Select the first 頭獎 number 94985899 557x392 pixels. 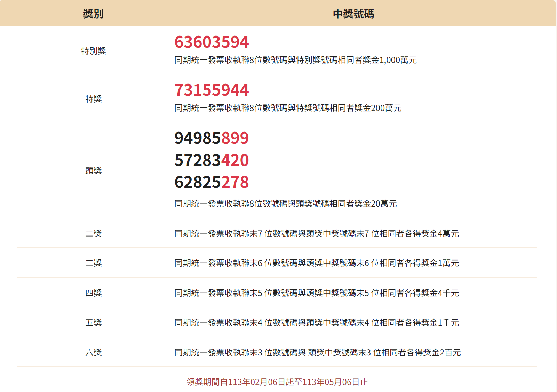click(212, 138)
